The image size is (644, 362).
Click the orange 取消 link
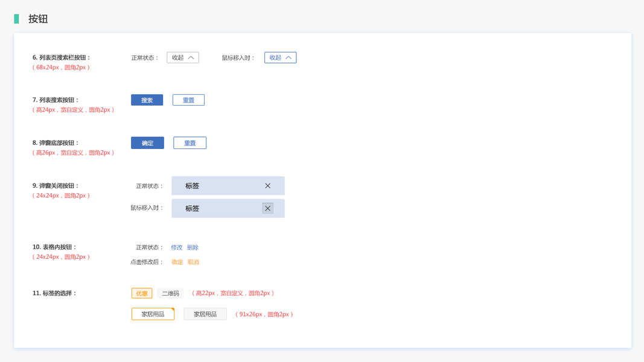(x=193, y=262)
